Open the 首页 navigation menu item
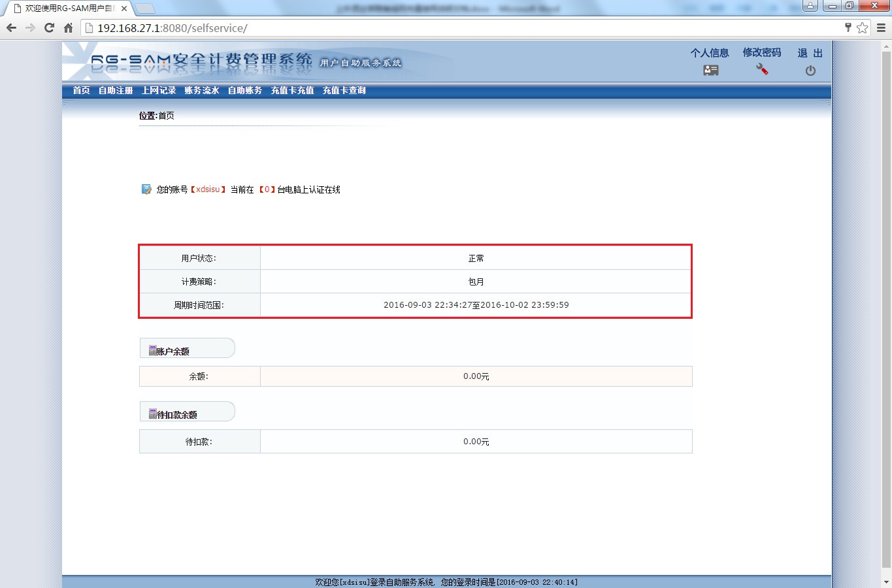 [x=82, y=90]
